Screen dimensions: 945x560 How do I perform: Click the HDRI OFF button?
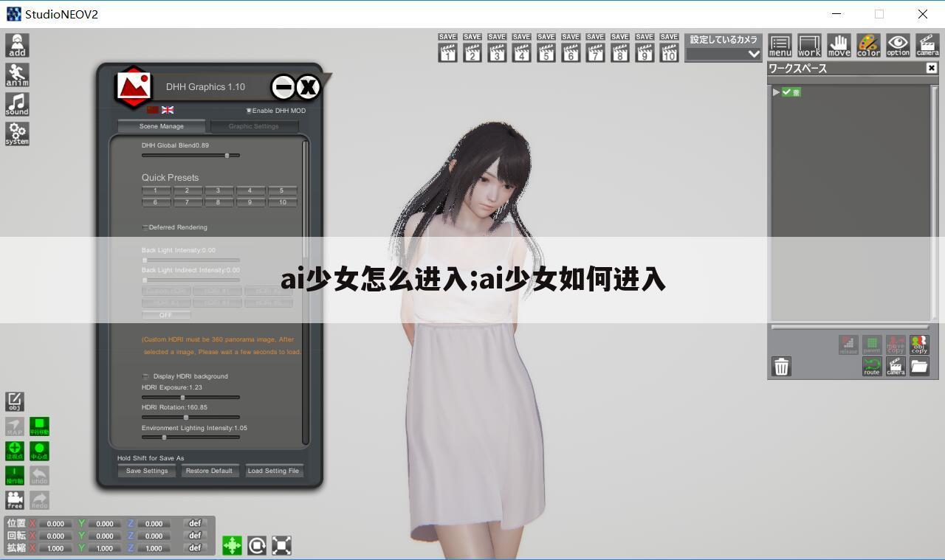click(166, 315)
